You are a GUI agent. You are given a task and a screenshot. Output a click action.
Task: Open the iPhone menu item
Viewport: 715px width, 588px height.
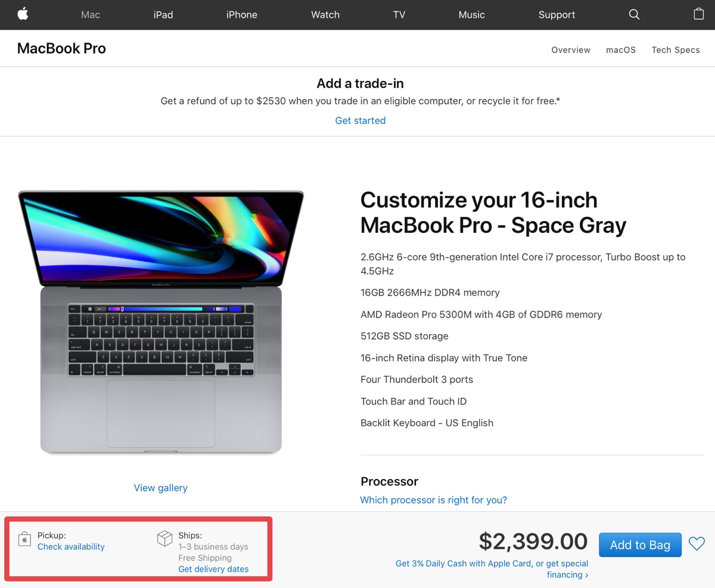click(241, 14)
